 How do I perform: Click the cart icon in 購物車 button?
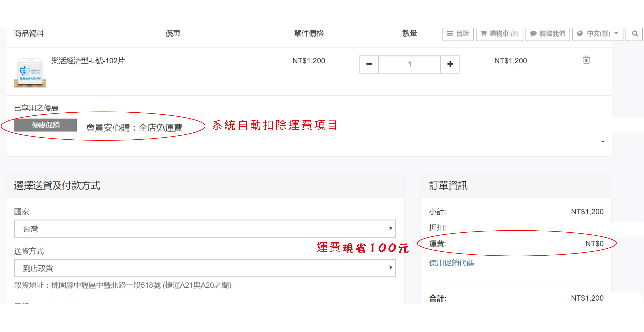point(483,34)
